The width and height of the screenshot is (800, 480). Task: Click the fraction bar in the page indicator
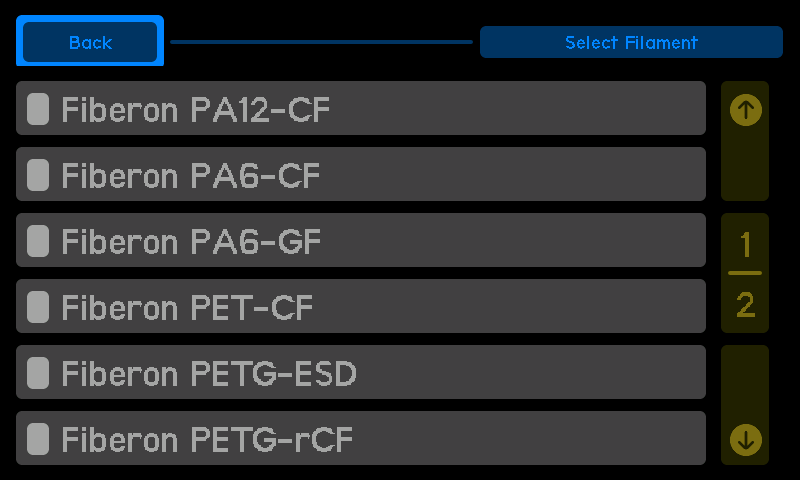tap(745, 273)
